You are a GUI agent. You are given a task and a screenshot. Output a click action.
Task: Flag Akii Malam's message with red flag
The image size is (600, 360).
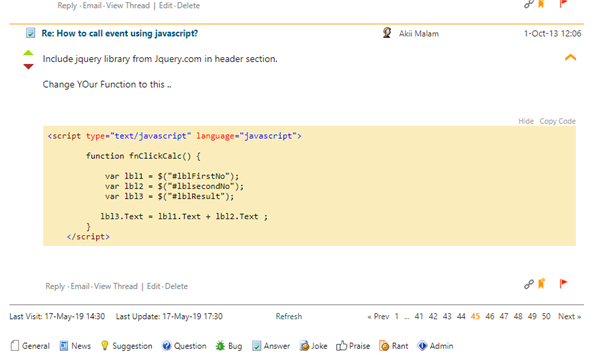pos(563,283)
